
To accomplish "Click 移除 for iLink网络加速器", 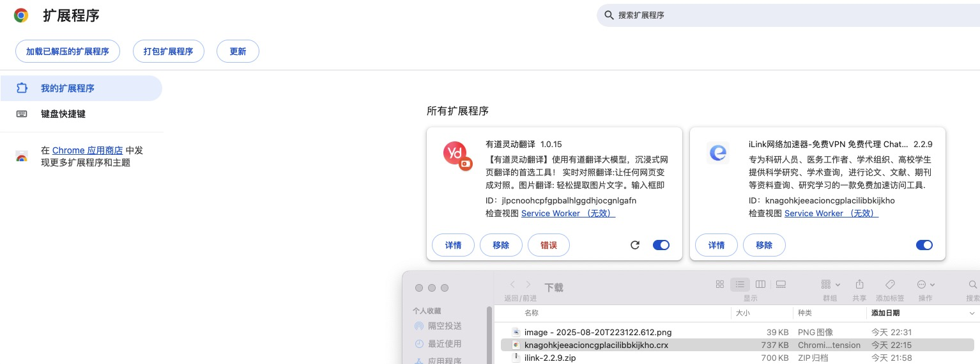I will (x=765, y=245).
